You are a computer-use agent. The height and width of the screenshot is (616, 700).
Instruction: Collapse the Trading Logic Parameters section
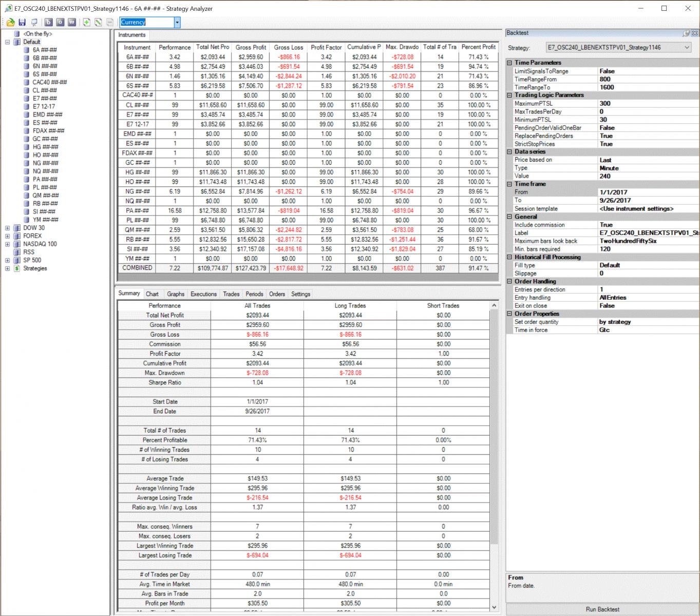(509, 95)
